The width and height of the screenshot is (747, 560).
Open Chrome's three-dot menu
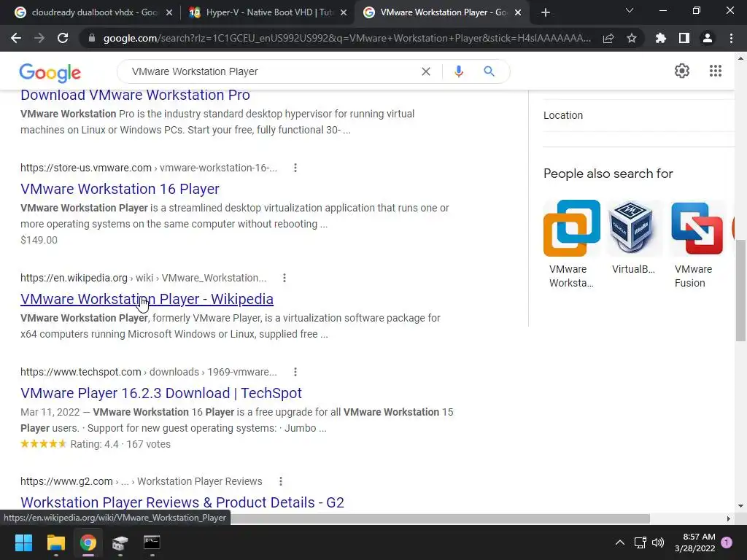(x=731, y=38)
